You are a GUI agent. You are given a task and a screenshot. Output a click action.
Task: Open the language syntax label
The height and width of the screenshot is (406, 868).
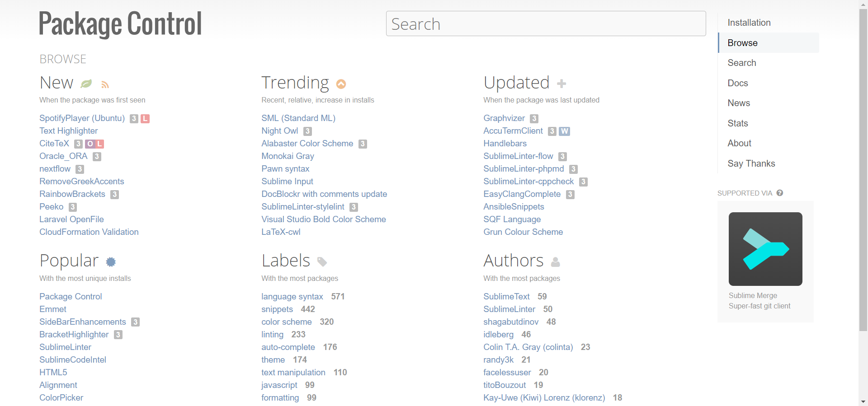(292, 297)
